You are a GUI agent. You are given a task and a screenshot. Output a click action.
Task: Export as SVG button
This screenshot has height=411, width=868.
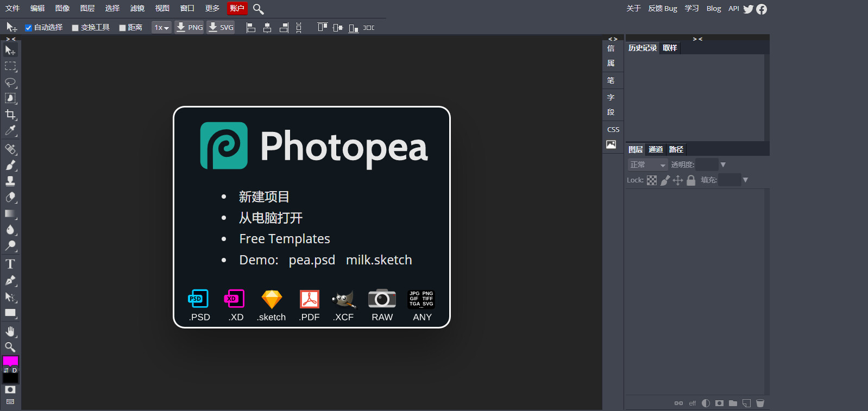click(221, 28)
